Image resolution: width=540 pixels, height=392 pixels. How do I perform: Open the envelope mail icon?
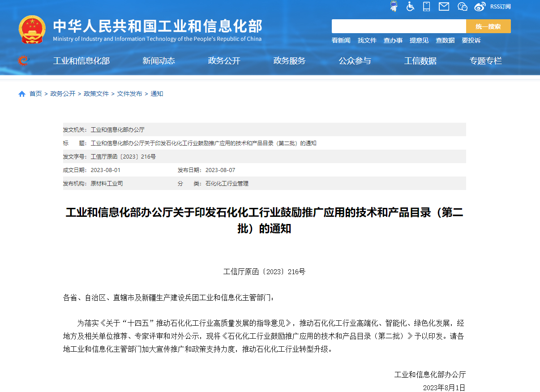[x=444, y=6]
